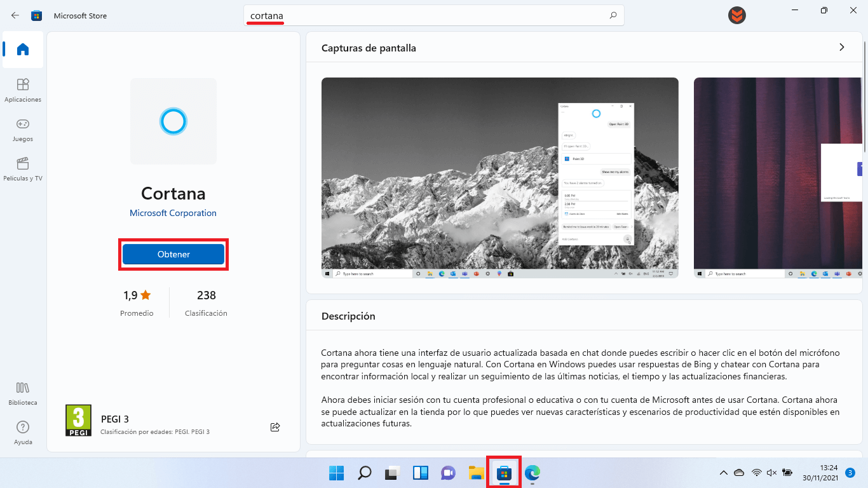Expand Capturas de pantalla section
The image size is (868, 488).
click(x=842, y=47)
